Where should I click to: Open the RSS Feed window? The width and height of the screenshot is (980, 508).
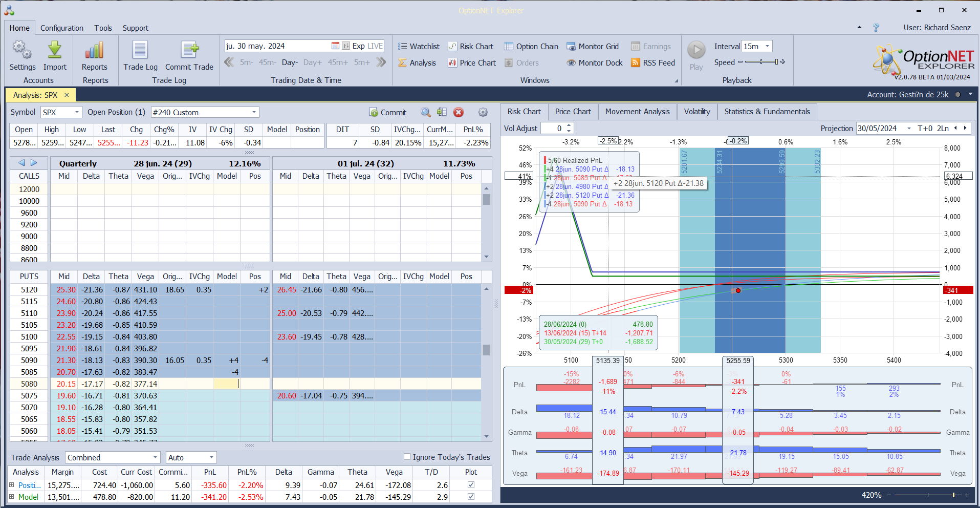(x=653, y=63)
